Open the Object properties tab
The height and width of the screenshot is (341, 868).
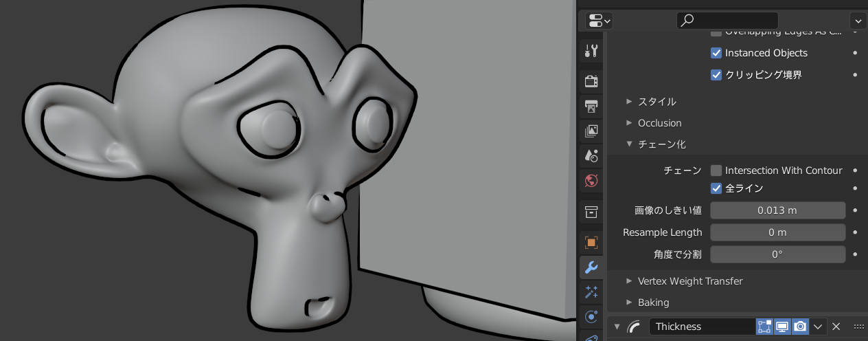pyautogui.click(x=591, y=242)
